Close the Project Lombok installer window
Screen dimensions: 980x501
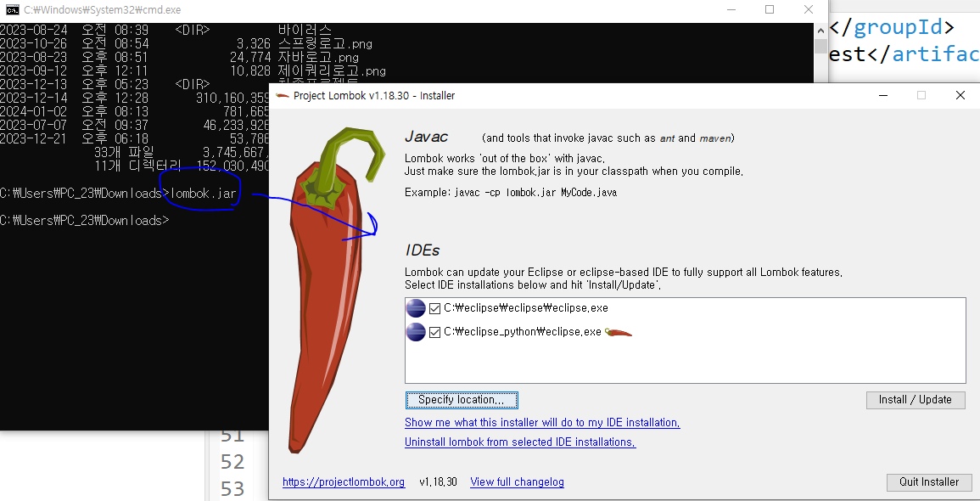pos(960,96)
